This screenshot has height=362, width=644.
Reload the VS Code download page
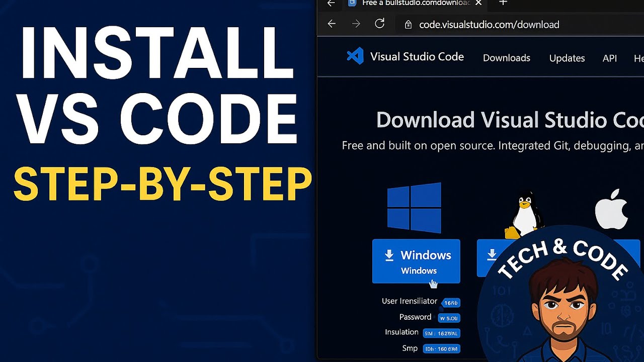click(380, 24)
